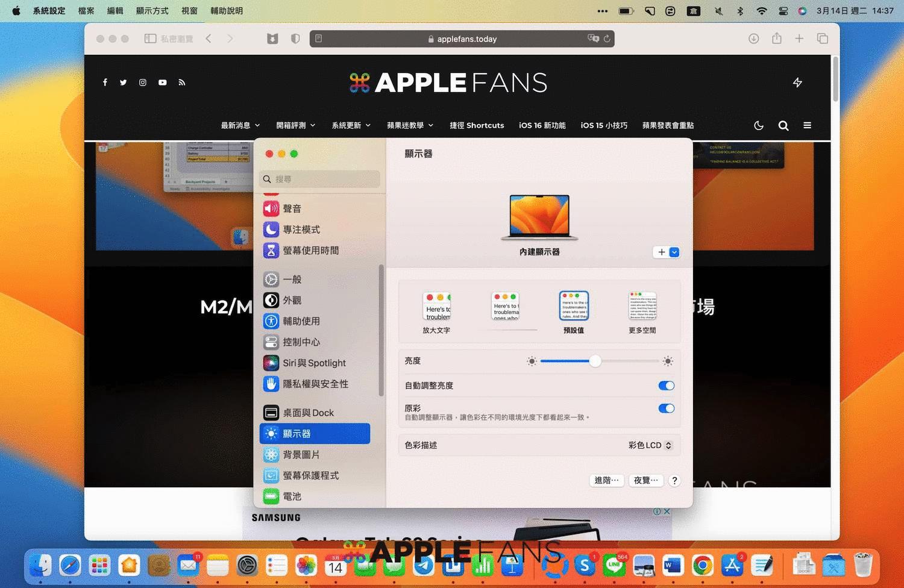Open the 彩色LCD color profile dropdown

pyautogui.click(x=649, y=445)
